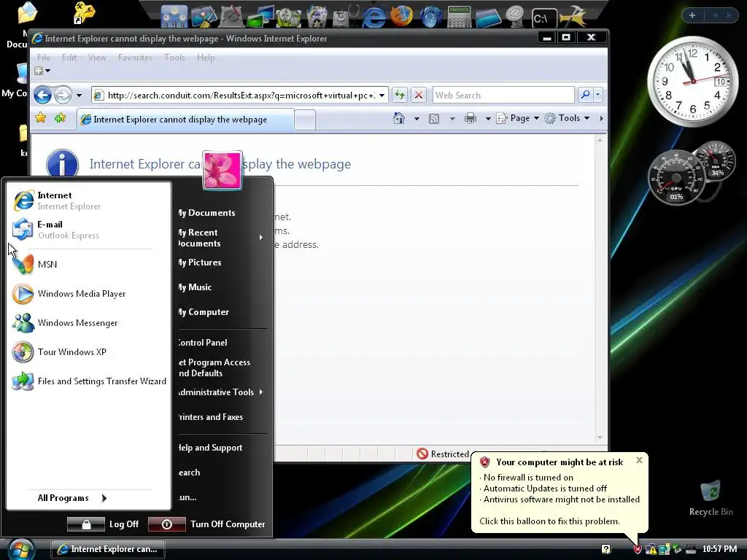Open the hammer tools icon in the dock
The width and height of the screenshot is (747, 560).
pyautogui.click(x=573, y=17)
